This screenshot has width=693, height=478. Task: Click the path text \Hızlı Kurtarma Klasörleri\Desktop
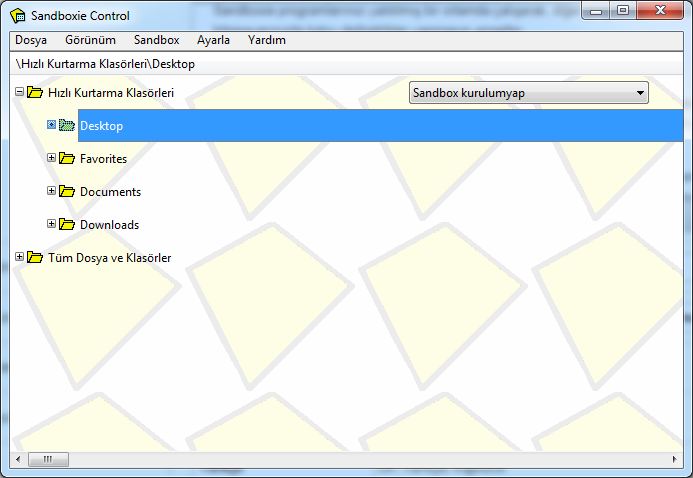click(105, 64)
